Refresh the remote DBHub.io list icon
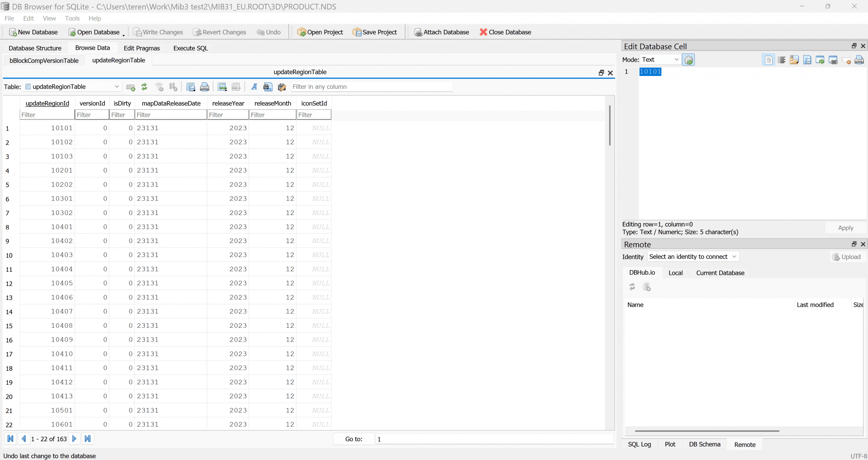 (632, 287)
